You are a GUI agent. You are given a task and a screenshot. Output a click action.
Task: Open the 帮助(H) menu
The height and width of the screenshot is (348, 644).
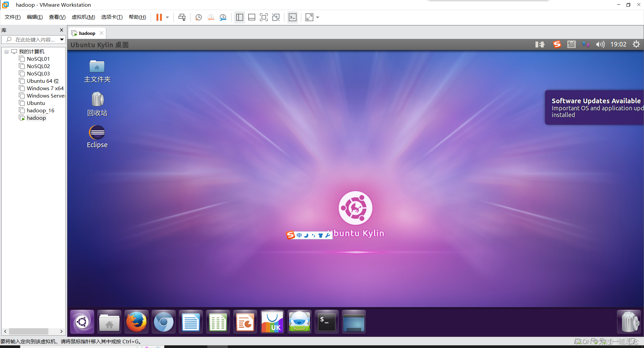tap(138, 17)
